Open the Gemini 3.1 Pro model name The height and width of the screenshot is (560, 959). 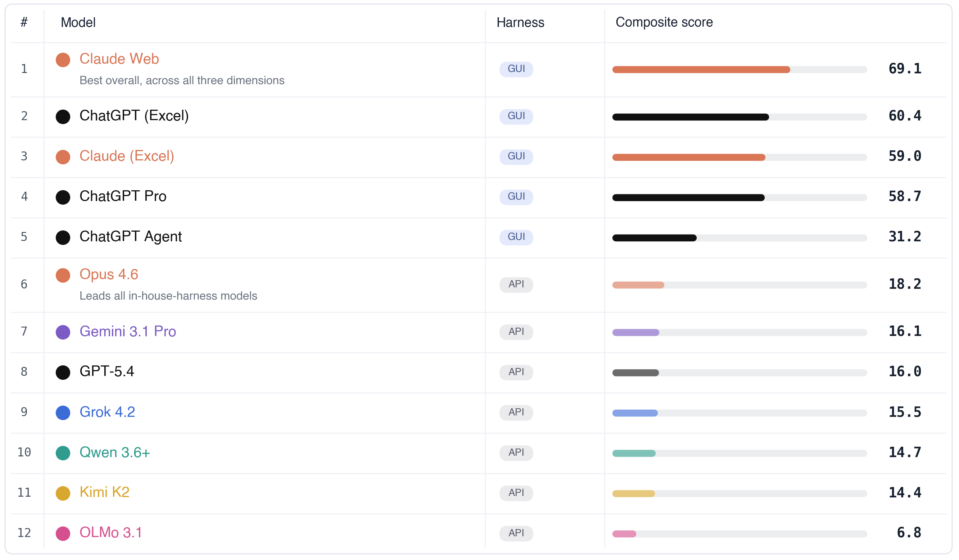[128, 331]
